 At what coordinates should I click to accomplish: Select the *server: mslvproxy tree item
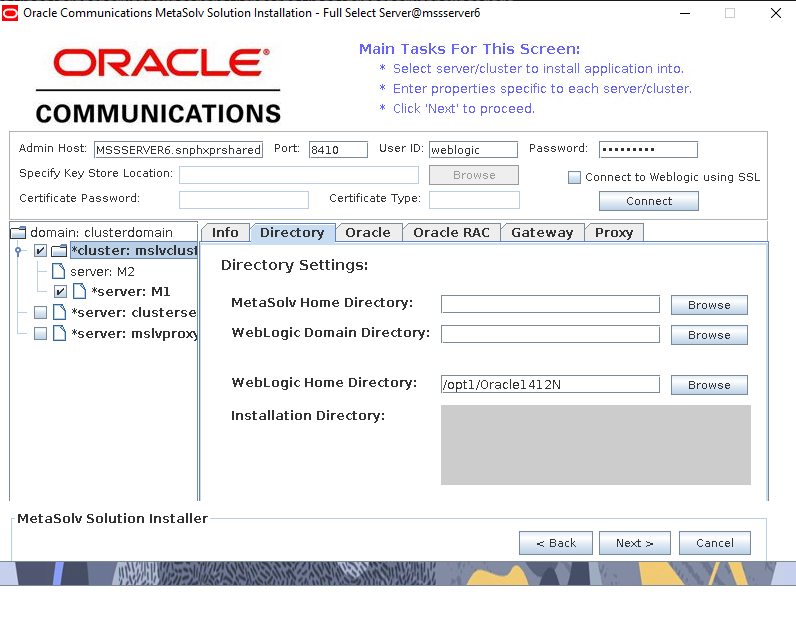point(134,334)
